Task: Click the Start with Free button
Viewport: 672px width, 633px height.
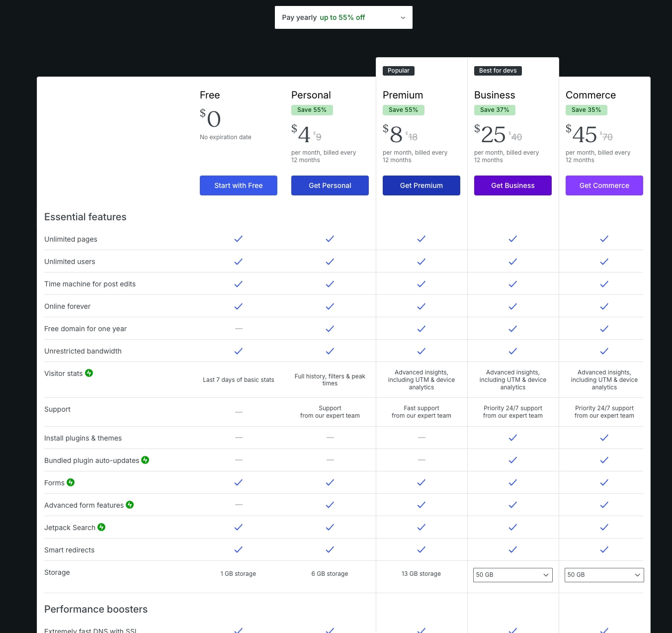Action: click(239, 185)
